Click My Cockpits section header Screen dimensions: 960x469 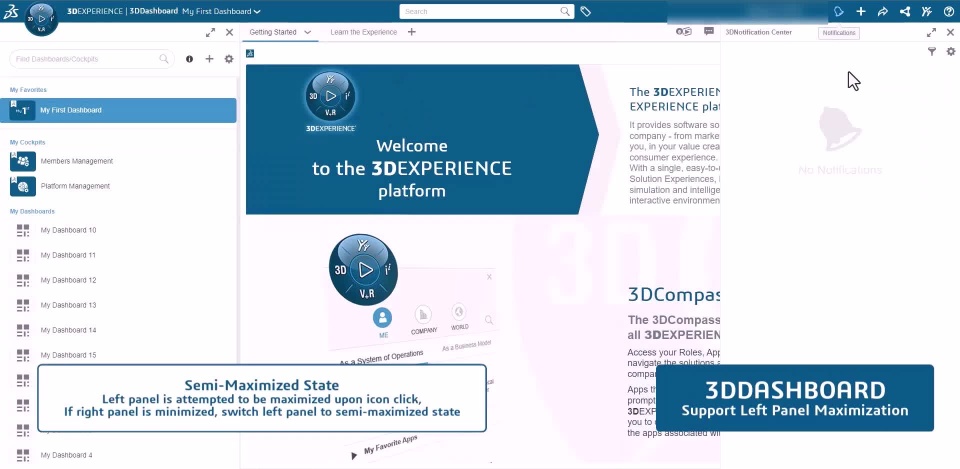(28, 142)
